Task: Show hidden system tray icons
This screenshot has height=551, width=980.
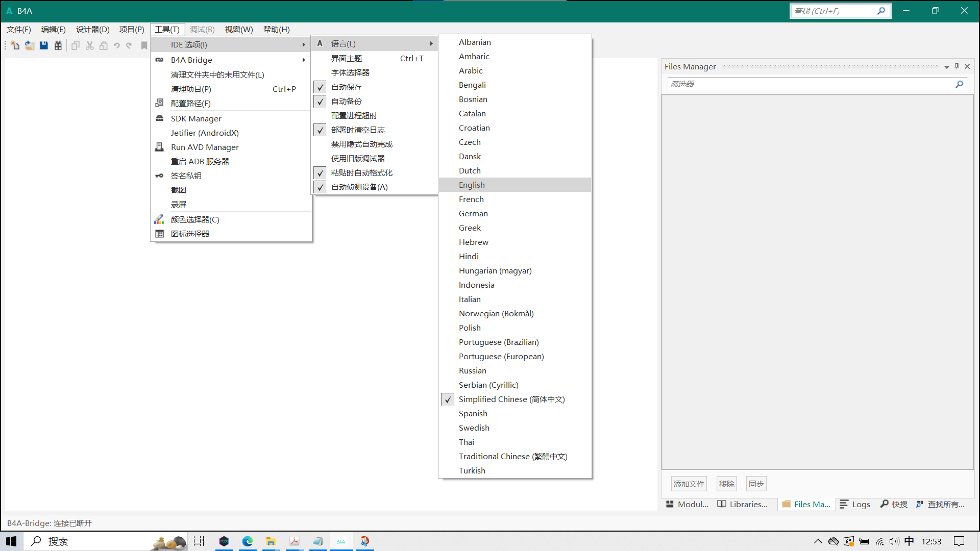Action: point(818,541)
